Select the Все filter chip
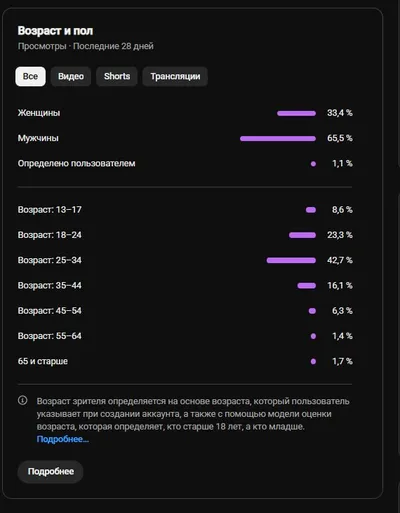 [30, 76]
